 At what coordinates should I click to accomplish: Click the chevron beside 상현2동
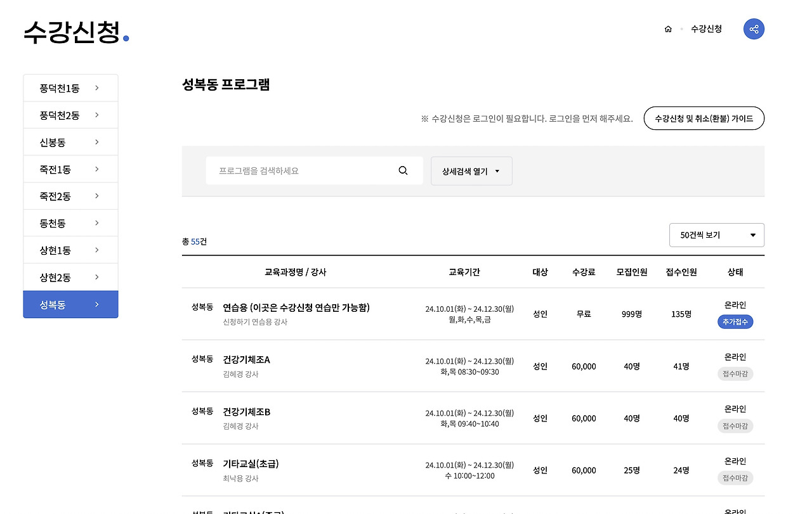pyautogui.click(x=96, y=277)
